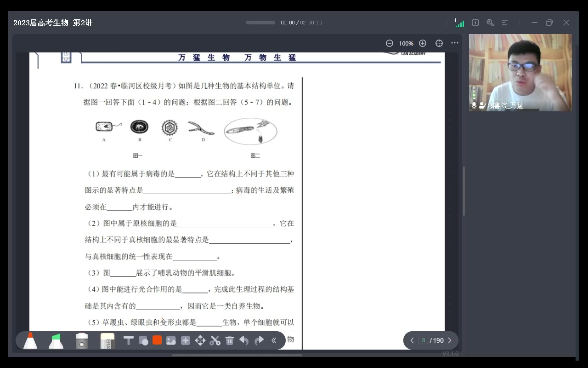Screen dimensions: 588x368
Task: Redo the last annotation
Action: pos(259,340)
